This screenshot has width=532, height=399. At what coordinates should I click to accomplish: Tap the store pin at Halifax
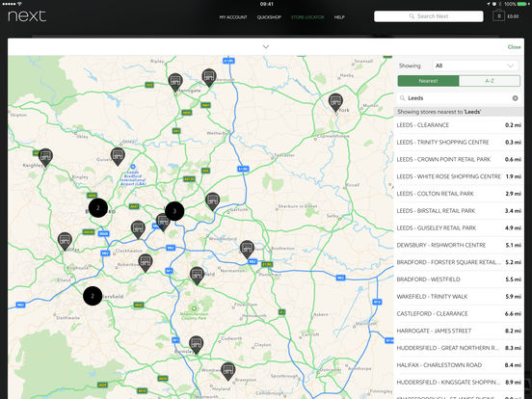tap(65, 241)
